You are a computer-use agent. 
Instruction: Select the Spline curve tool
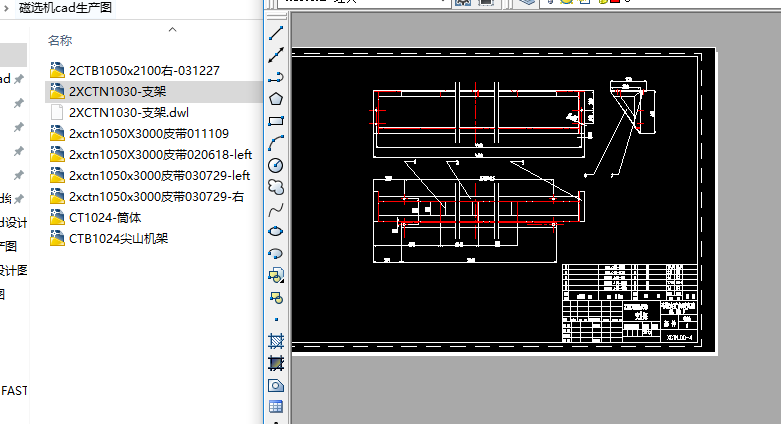[x=276, y=209]
